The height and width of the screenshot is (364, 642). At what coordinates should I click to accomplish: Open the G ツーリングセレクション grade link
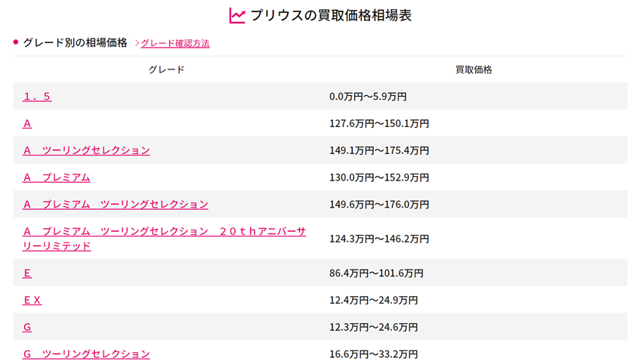click(x=86, y=353)
